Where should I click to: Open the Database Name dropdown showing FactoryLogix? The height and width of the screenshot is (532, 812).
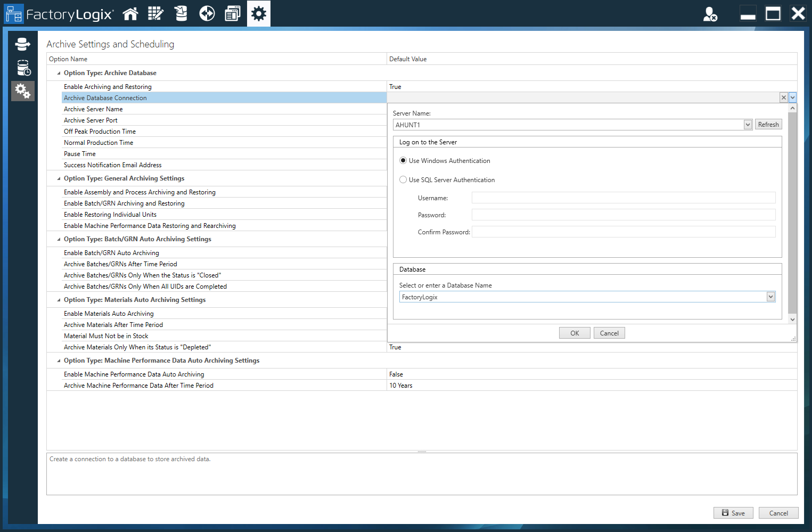(770, 297)
